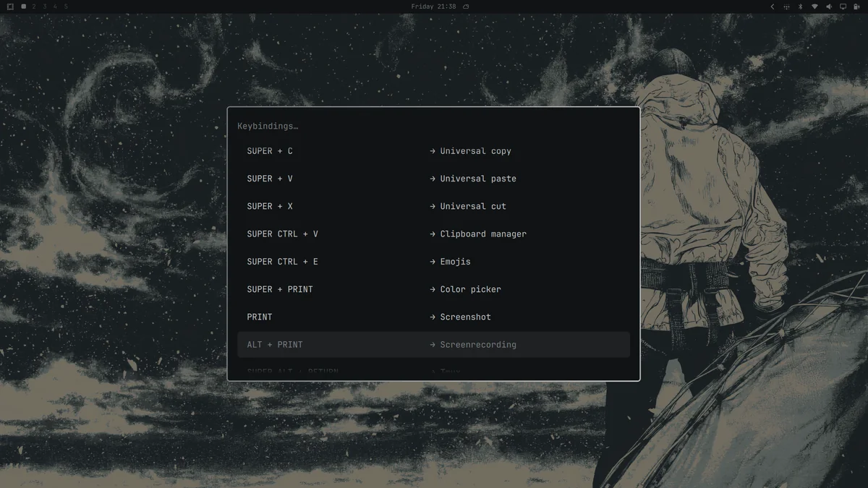
Task: Open the Bluetooth status icon
Action: [x=801, y=7]
